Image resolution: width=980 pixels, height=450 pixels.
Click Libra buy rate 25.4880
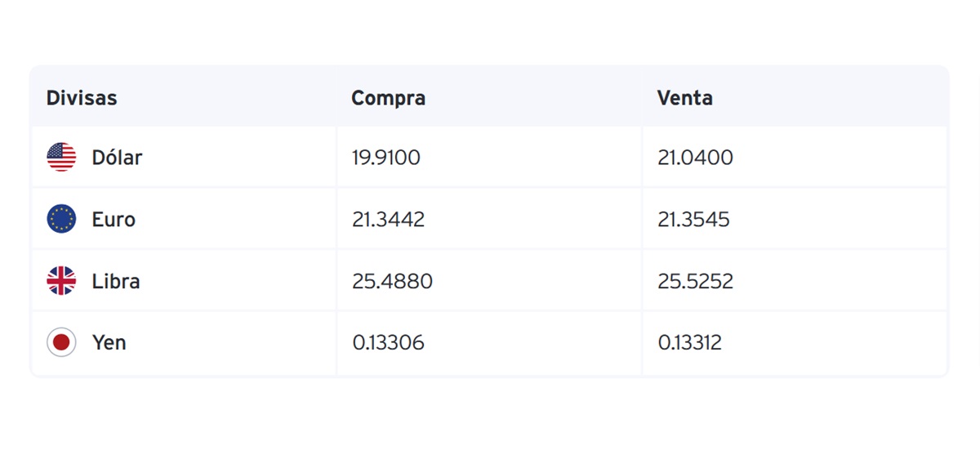(x=393, y=282)
